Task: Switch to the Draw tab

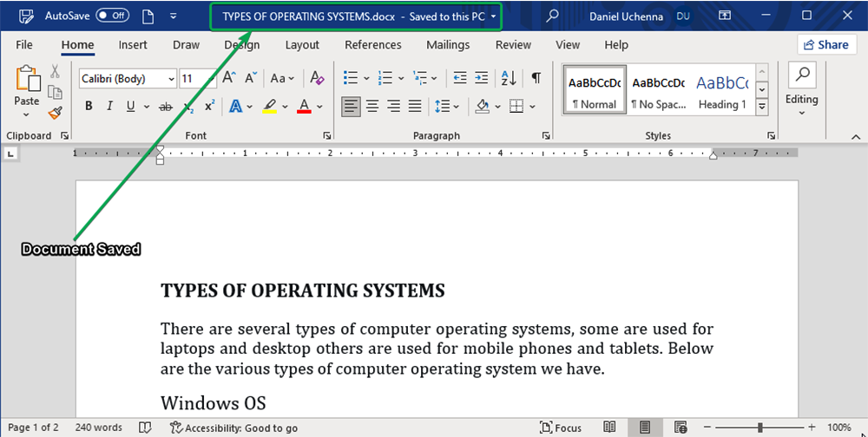Action: [186, 45]
